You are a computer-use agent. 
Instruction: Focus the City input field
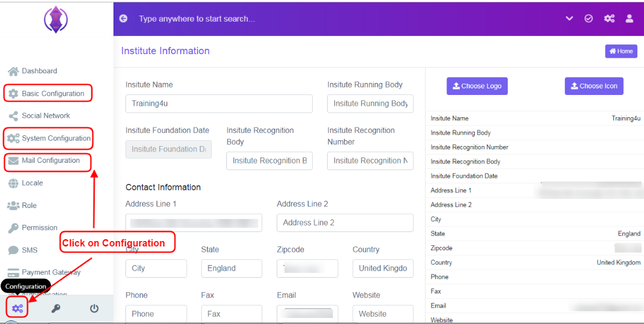coord(156,269)
